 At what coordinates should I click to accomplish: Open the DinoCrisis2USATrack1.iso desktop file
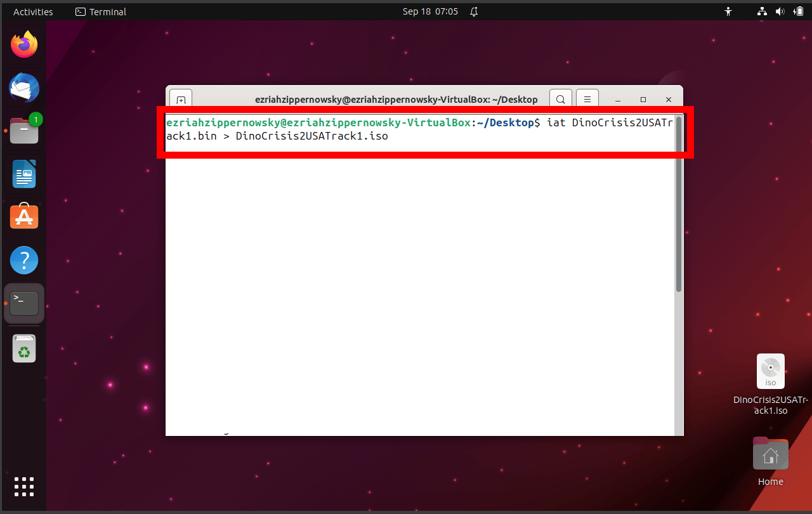770,385
